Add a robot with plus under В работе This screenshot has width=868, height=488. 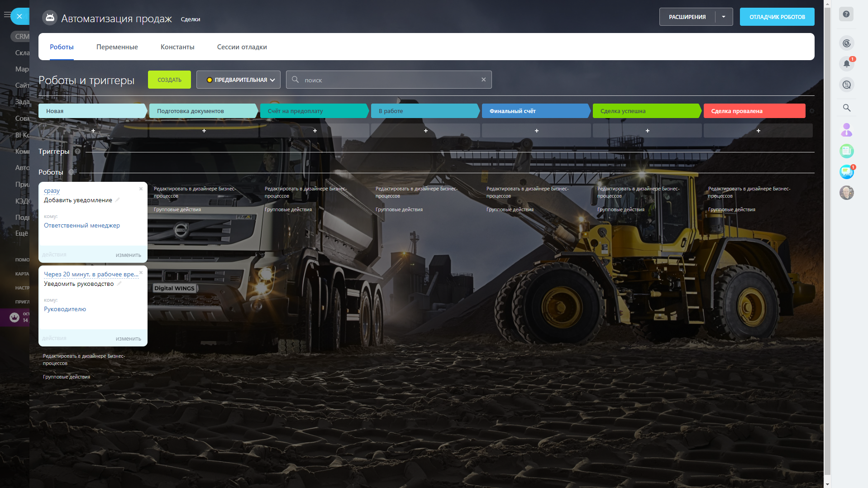point(426,131)
